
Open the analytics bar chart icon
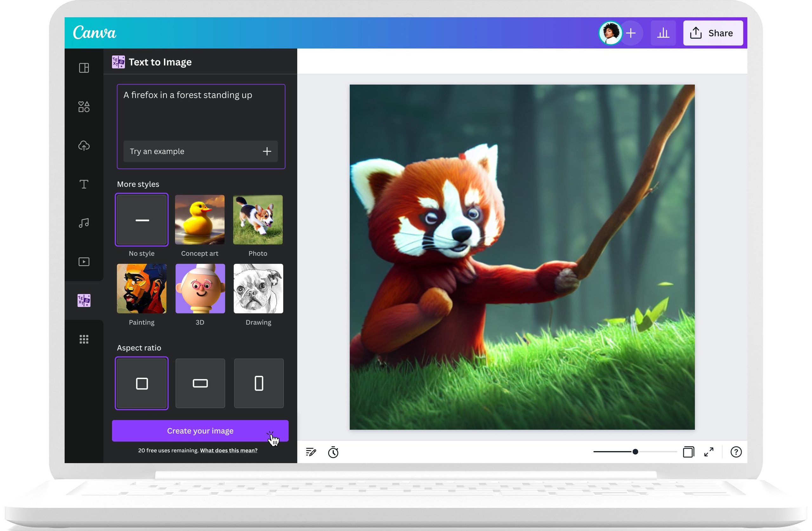click(x=663, y=33)
